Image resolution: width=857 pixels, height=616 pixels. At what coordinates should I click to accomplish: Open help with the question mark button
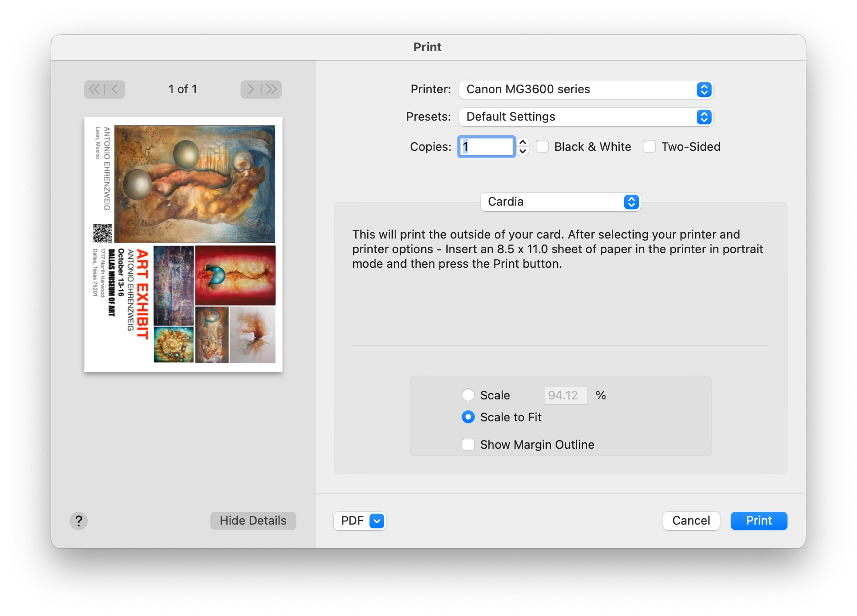[79, 520]
